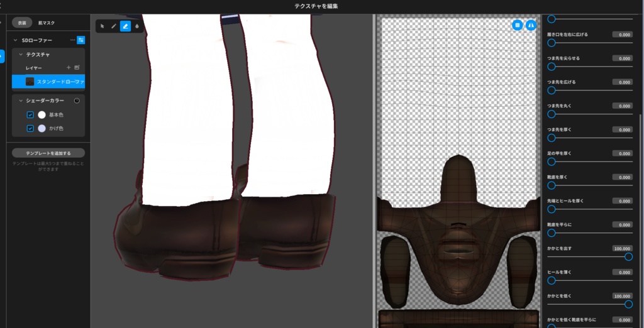
Task: Click the つま先を広げる slider handle
Action: pyautogui.click(x=552, y=90)
